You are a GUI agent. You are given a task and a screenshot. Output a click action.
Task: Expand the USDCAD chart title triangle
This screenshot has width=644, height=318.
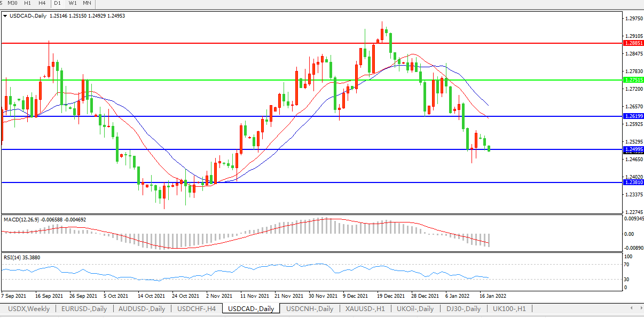click(5, 16)
